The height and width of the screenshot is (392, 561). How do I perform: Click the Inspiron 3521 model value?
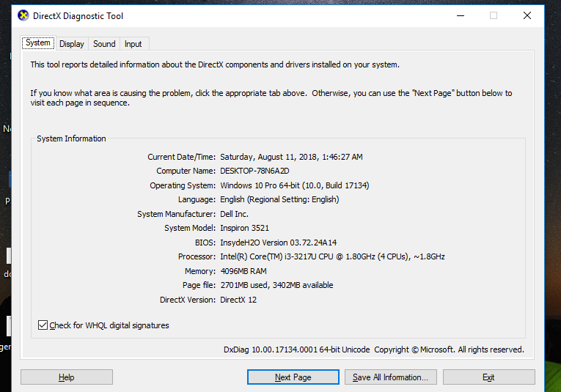[244, 228]
